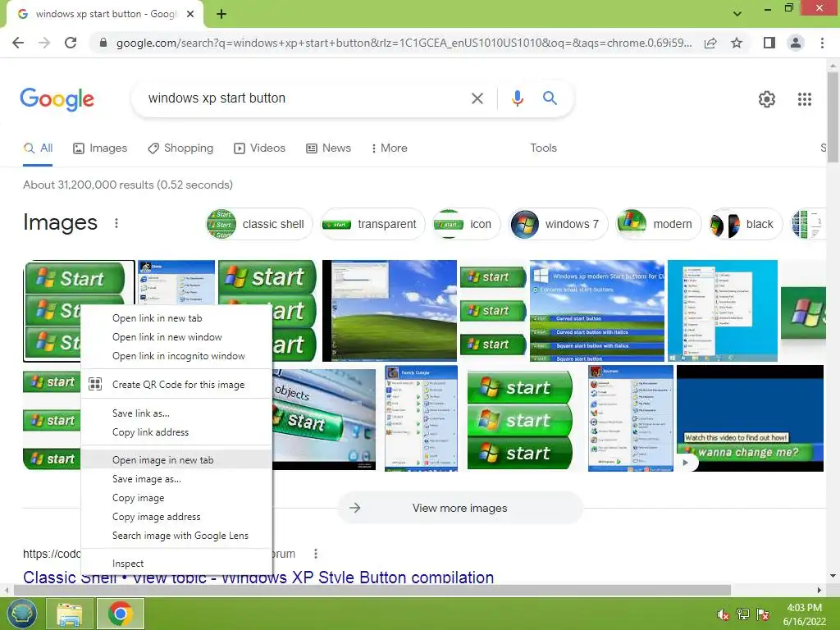Share this page from address bar
The image size is (840, 630).
(x=710, y=43)
